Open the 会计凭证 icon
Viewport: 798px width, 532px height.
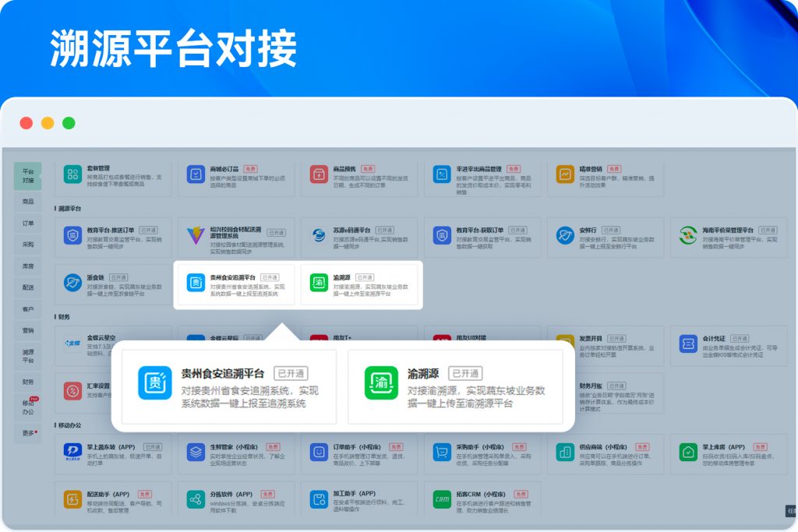pos(688,344)
